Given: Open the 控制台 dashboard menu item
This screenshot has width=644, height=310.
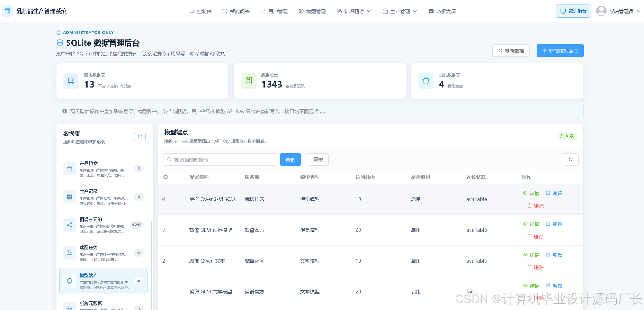Looking at the screenshot, I should point(200,11).
